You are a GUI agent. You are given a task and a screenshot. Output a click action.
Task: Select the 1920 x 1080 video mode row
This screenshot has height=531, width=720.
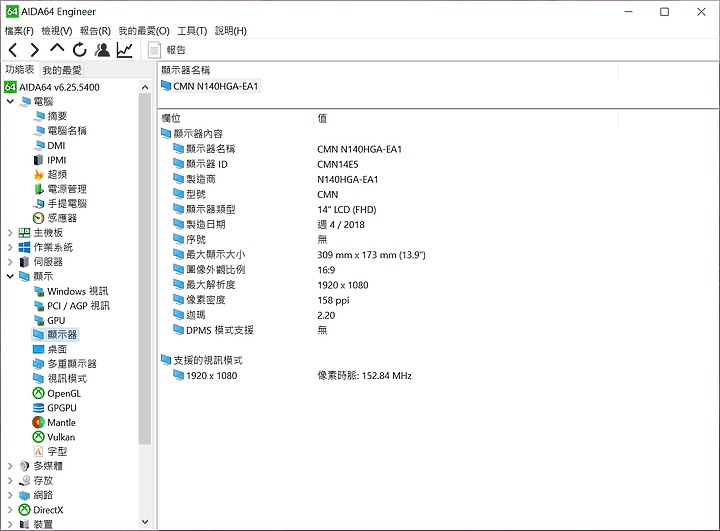coord(292,375)
